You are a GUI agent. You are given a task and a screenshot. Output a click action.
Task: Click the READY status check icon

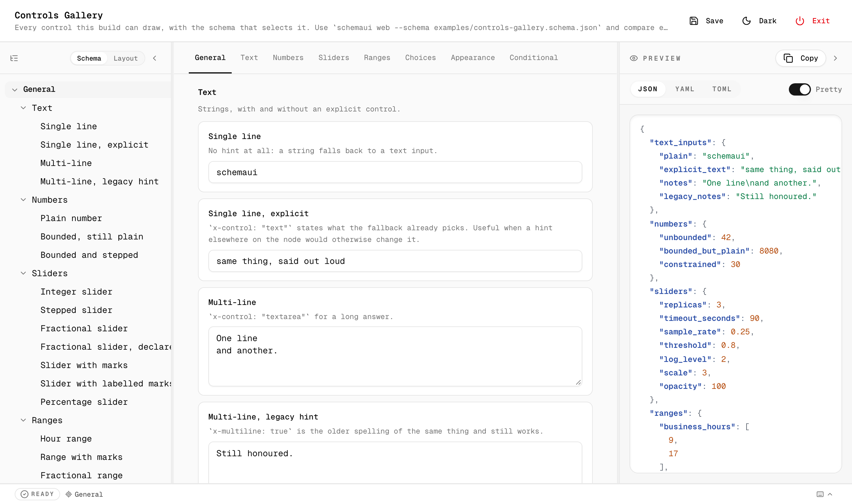(x=25, y=494)
